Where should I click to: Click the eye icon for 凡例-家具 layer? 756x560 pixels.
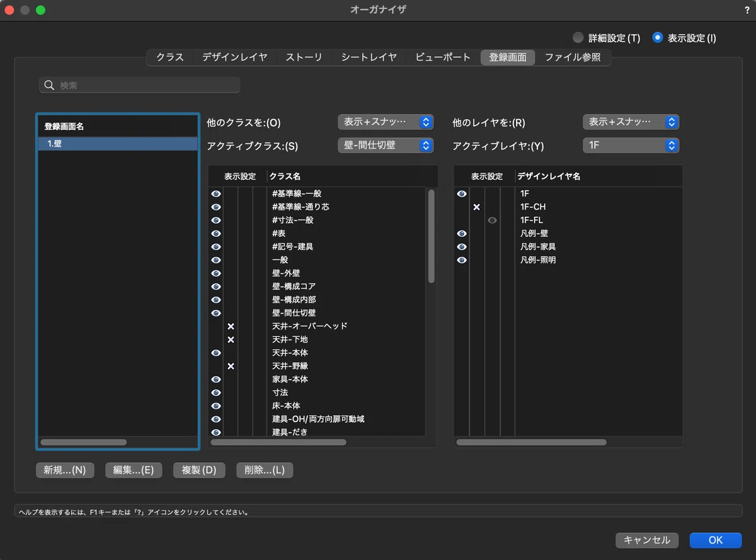point(462,246)
